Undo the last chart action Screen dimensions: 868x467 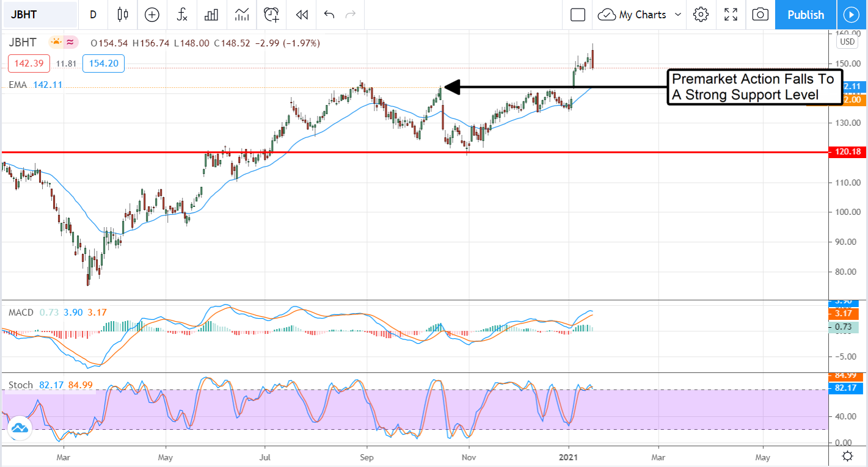(x=329, y=15)
